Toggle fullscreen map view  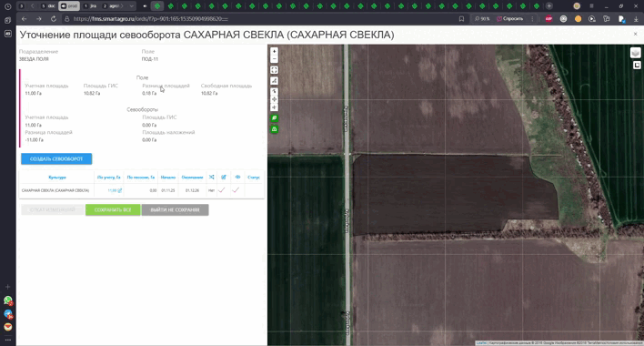[274, 70]
